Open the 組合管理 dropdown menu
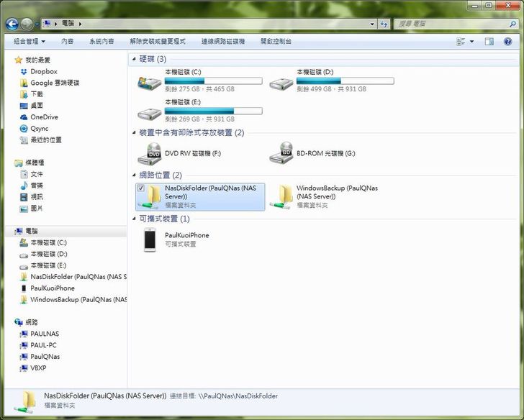 (30, 42)
